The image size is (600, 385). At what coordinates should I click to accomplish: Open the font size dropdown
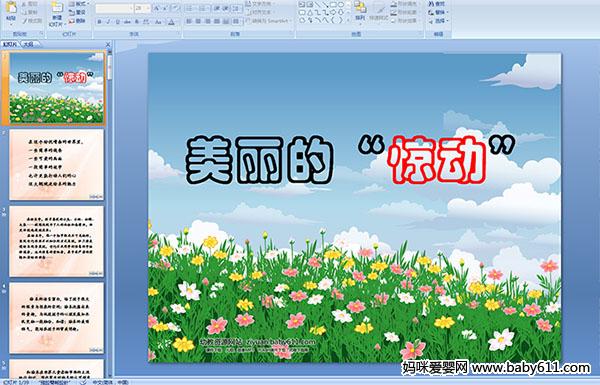click(143, 8)
